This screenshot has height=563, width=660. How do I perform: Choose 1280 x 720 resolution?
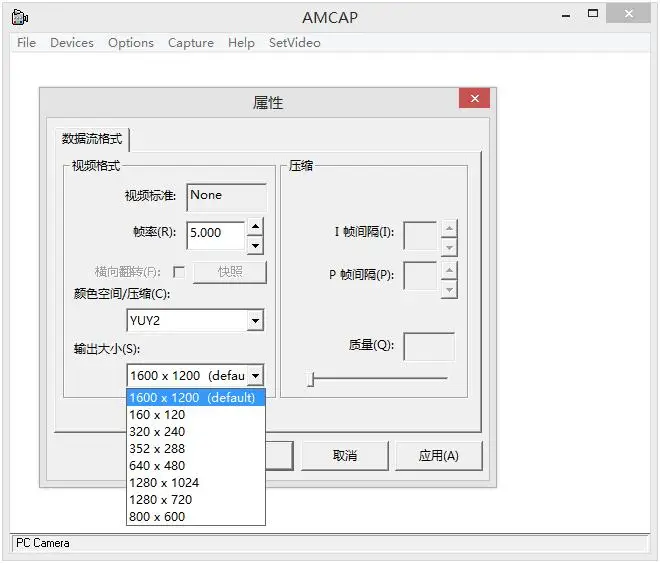(196, 499)
